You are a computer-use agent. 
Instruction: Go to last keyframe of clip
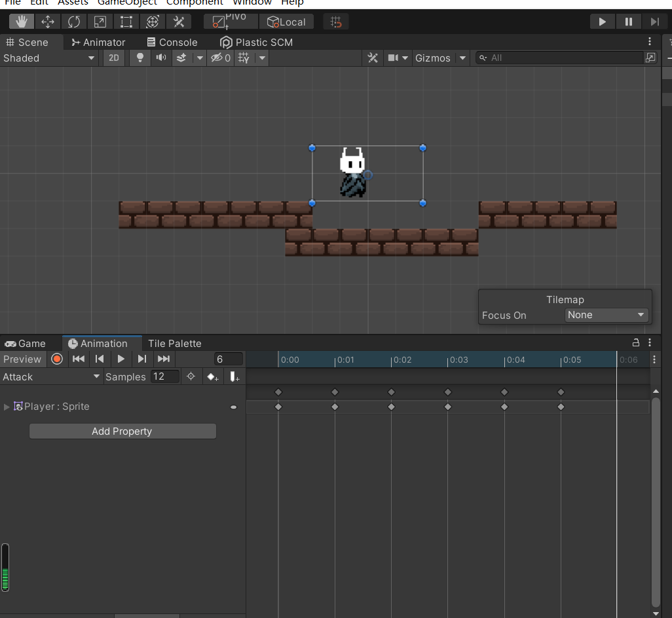pyautogui.click(x=164, y=359)
